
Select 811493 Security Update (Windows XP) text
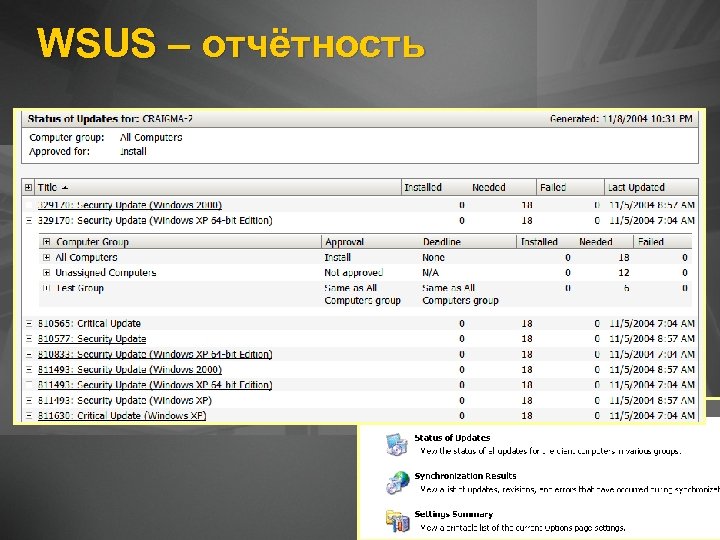click(x=124, y=400)
